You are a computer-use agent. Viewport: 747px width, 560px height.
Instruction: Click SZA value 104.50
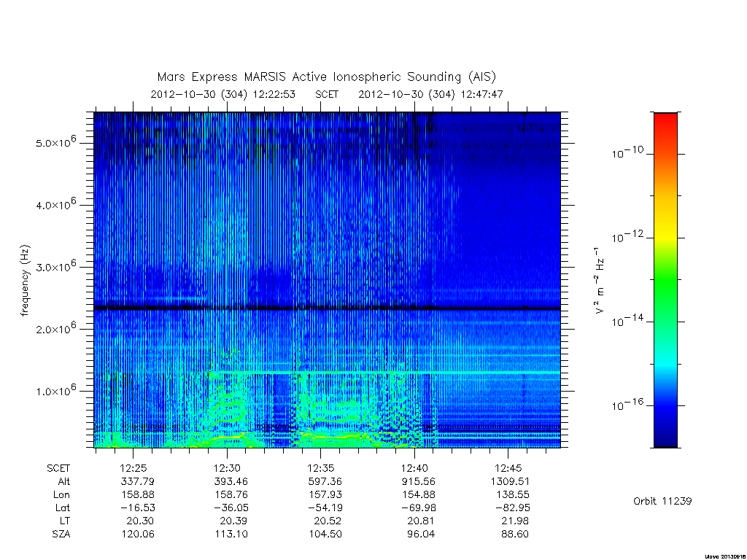click(x=325, y=534)
